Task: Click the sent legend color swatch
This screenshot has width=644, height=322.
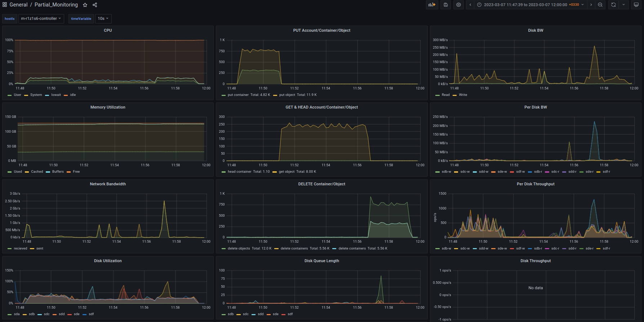Action: click(x=32, y=248)
